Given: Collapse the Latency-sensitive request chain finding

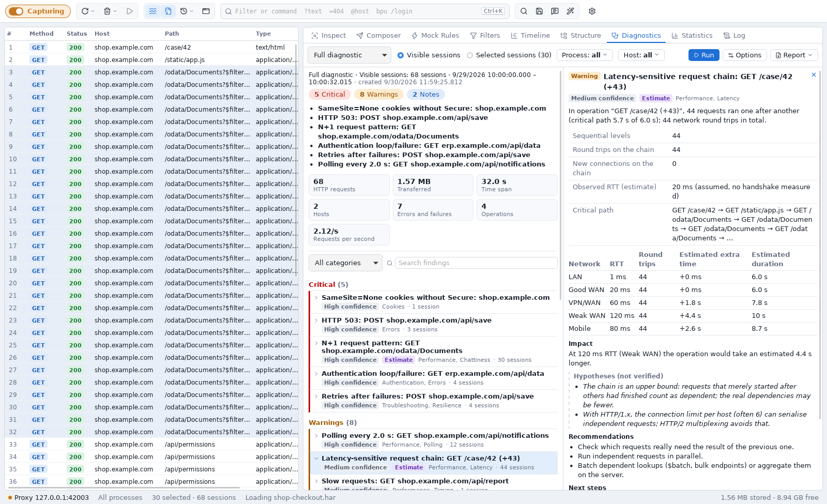Looking at the screenshot, I should click(433, 463).
